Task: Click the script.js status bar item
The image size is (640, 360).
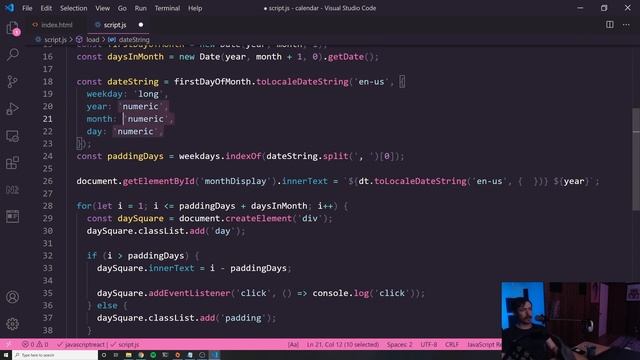Action: click(x=125, y=344)
